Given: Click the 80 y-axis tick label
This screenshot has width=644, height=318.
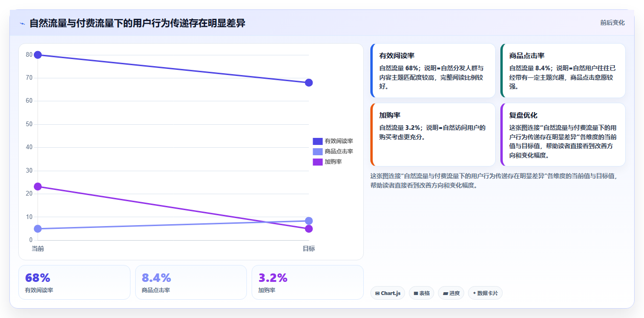Looking at the screenshot, I should point(29,55).
